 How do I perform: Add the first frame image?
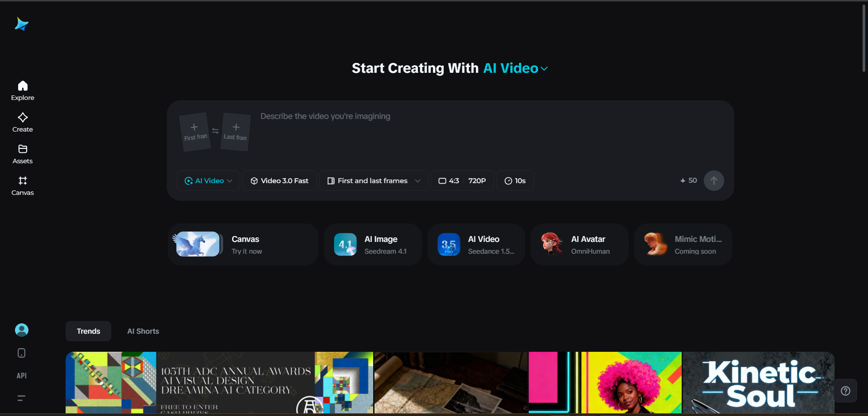tap(195, 132)
